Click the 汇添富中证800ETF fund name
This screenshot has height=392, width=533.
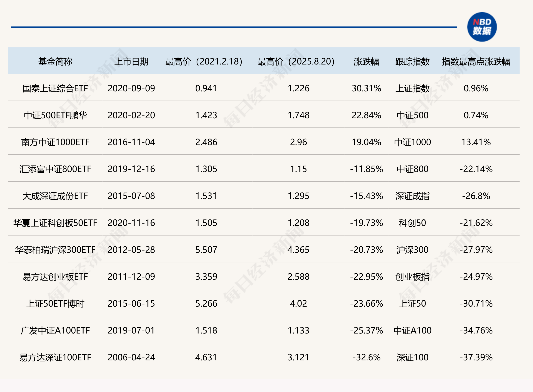tap(55, 169)
